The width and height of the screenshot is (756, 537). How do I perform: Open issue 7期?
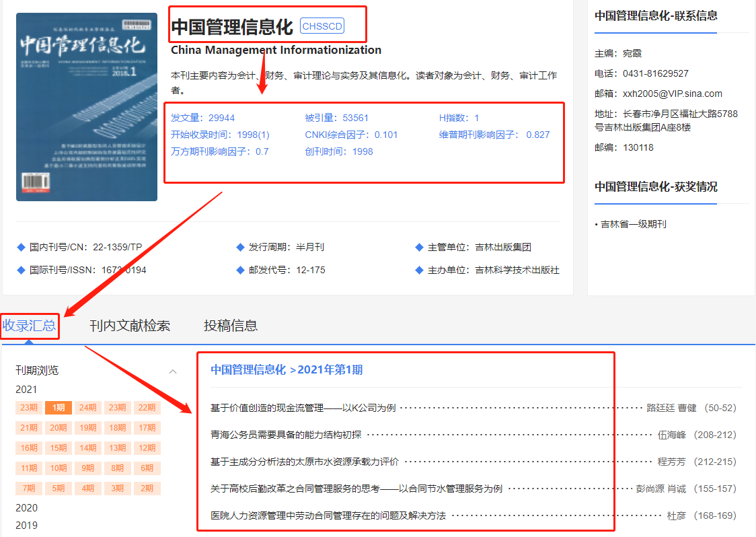(x=29, y=489)
